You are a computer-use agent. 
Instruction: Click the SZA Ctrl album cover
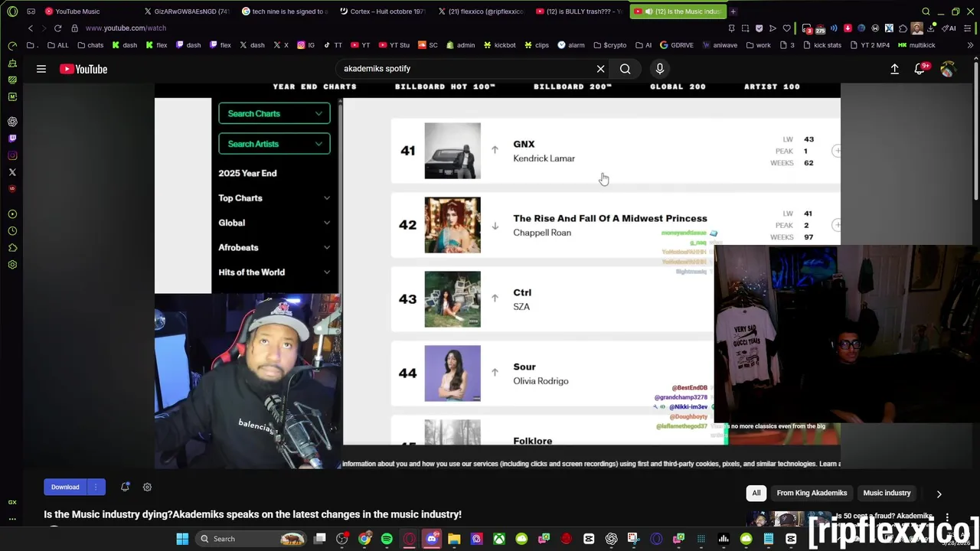pyautogui.click(x=452, y=299)
